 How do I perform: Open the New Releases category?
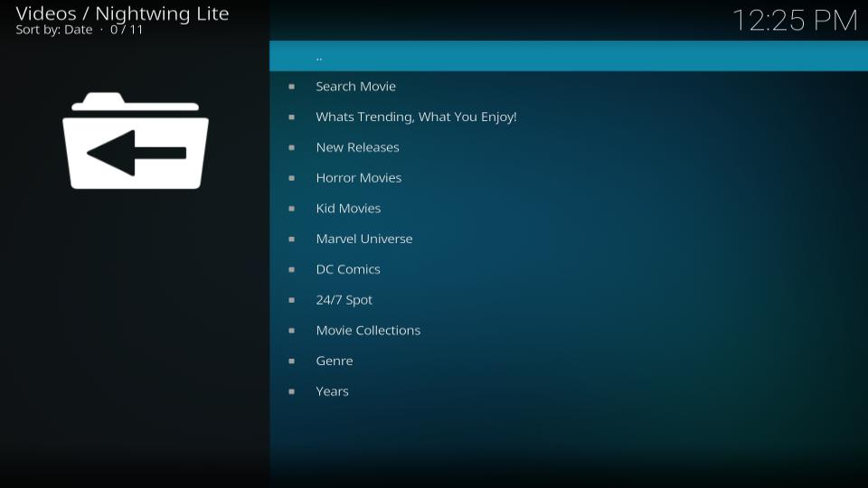click(x=569, y=147)
